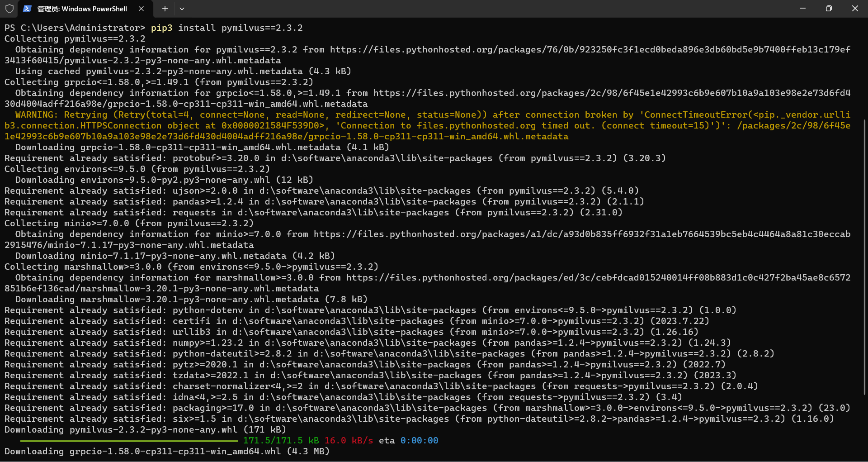Close the Windows PowerShell tab
This screenshot has height=462, width=868.
pyautogui.click(x=141, y=9)
